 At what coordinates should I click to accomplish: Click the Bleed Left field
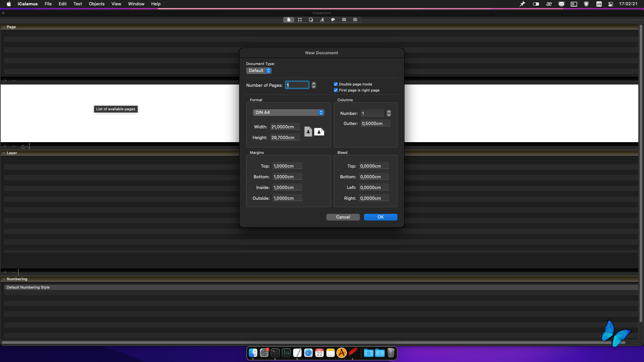(374, 187)
